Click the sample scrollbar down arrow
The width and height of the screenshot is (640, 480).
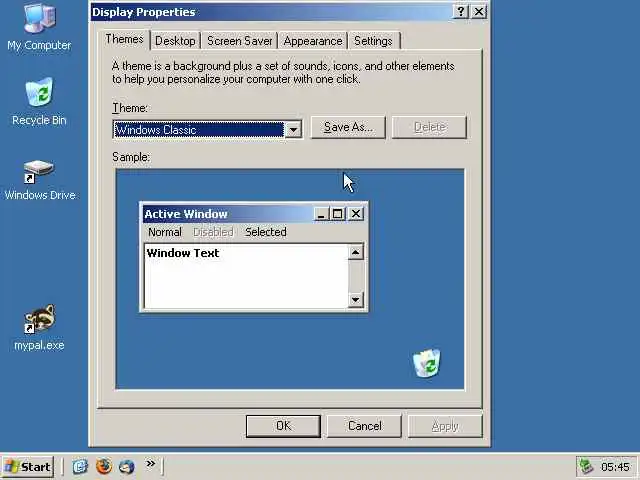[356, 300]
